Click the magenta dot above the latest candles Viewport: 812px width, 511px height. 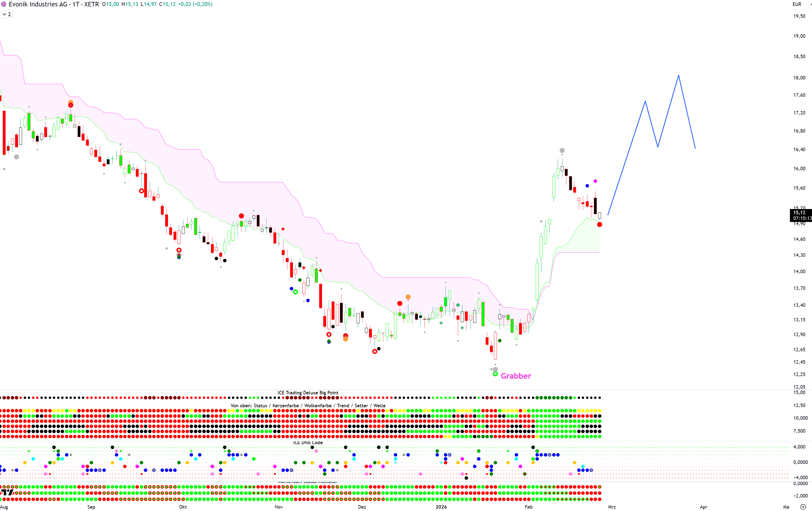(x=595, y=181)
